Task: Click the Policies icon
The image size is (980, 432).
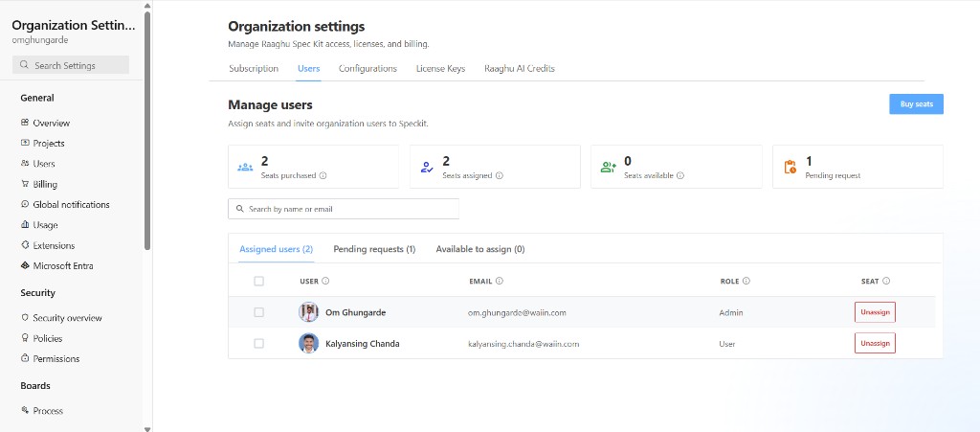Action: pos(25,338)
